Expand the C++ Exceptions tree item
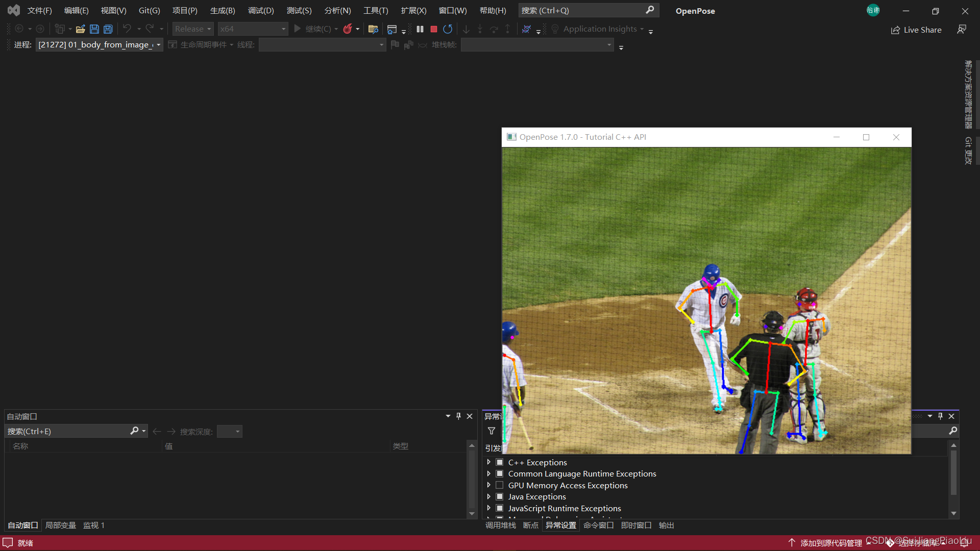This screenshot has height=551, width=980. (x=488, y=462)
